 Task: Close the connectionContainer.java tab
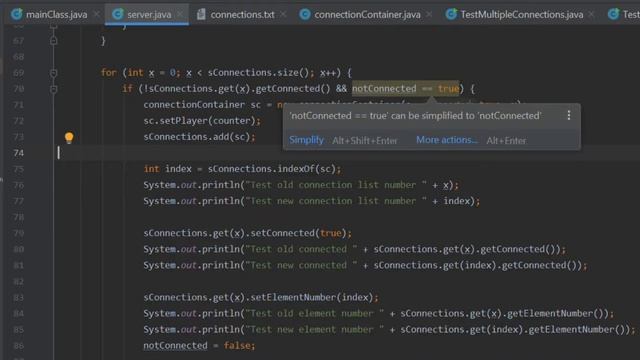tap(429, 15)
